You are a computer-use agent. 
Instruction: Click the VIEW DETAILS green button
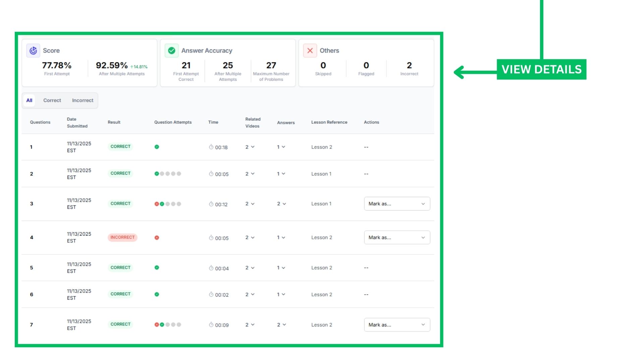point(541,69)
